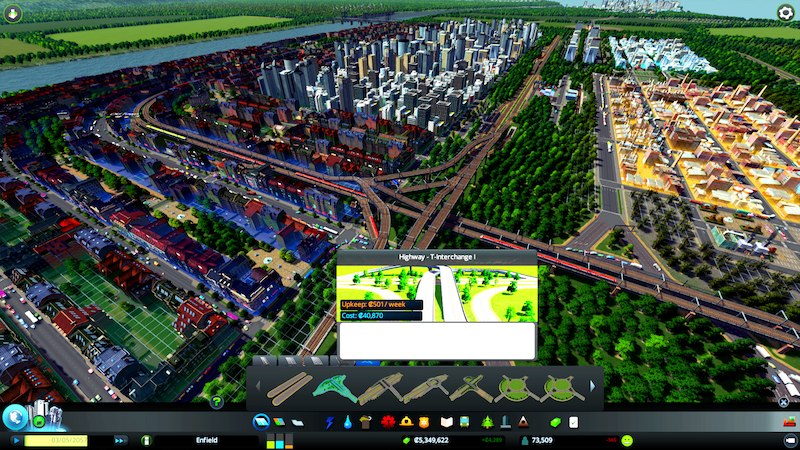Viewport: 800px width, 450px height.
Task: Open the Parks green tree menu
Action: click(487, 422)
